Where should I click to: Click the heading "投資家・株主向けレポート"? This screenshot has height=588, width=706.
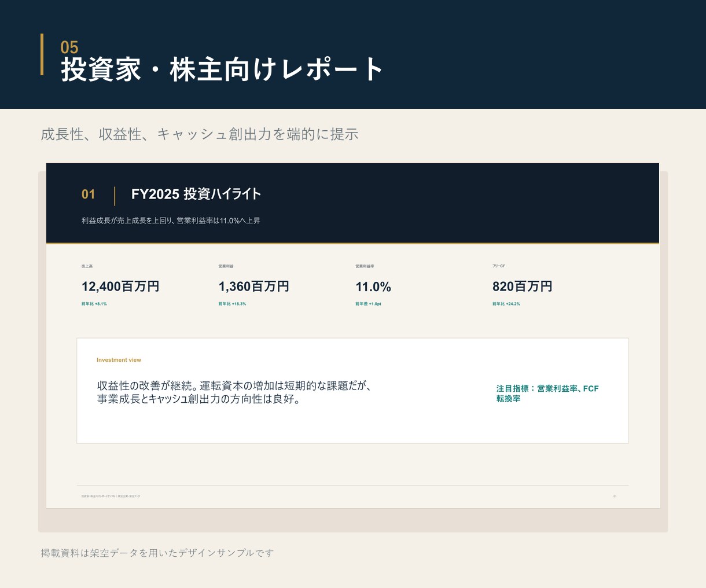[222, 70]
